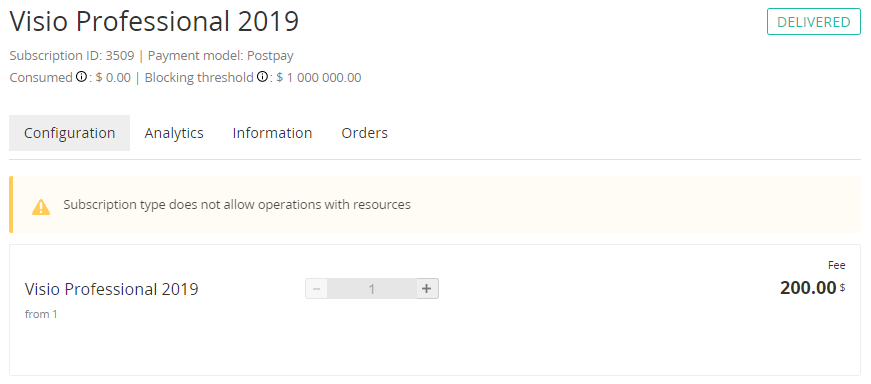Click the 200.00 fee amount
The image size is (871, 384).
tap(808, 288)
